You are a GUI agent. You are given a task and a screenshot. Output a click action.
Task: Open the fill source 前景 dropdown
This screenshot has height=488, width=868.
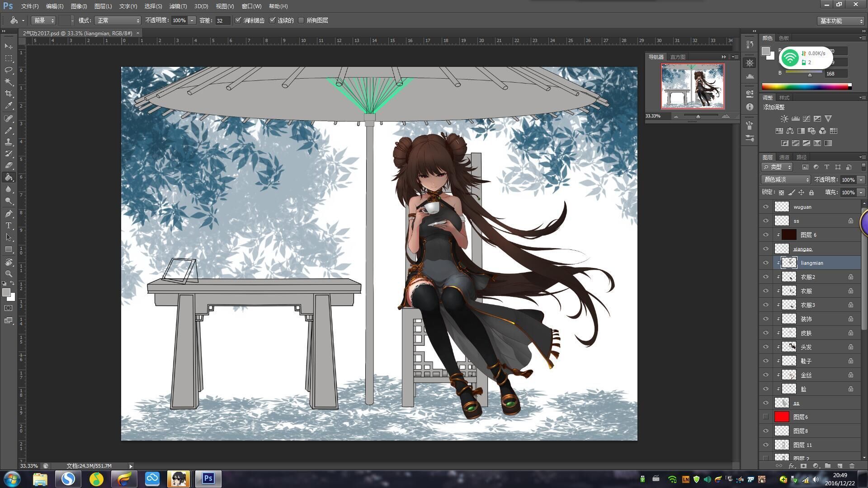pos(43,20)
